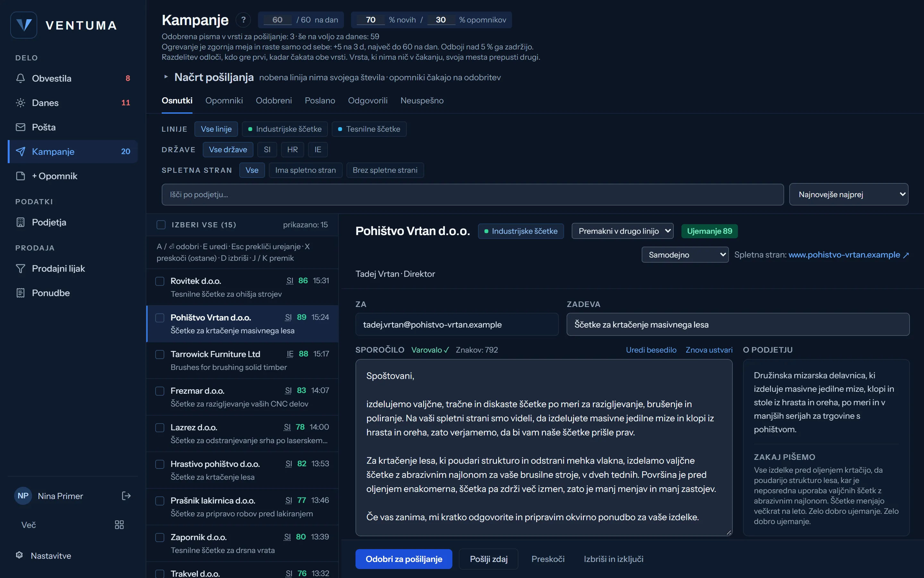Select Brez spletne strani filter
This screenshot has height=578, width=924.
pyautogui.click(x=385, y=170)
